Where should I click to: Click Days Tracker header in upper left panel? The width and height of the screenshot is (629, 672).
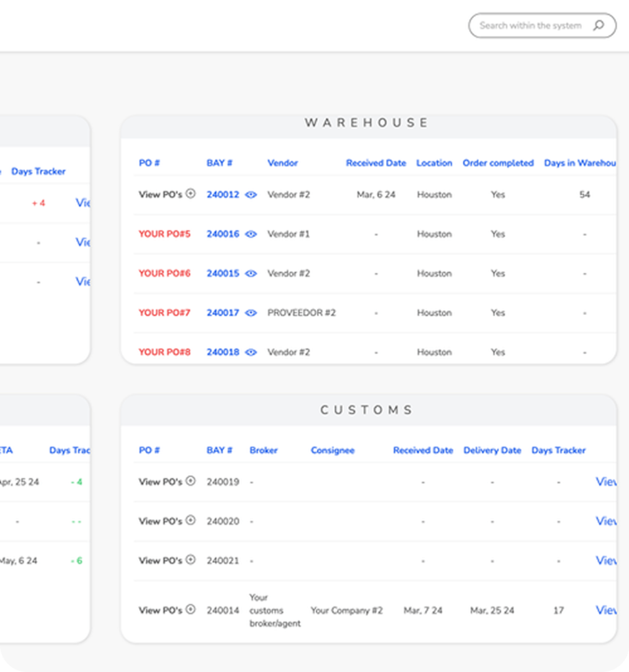click(39, 171)
